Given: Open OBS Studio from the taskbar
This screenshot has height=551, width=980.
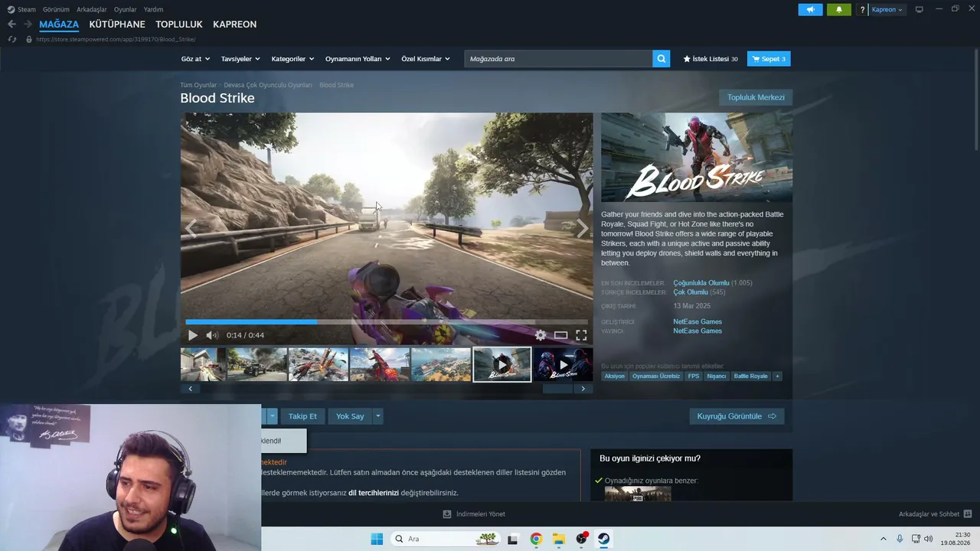Looking at the screenshot, I should [582, 539].
